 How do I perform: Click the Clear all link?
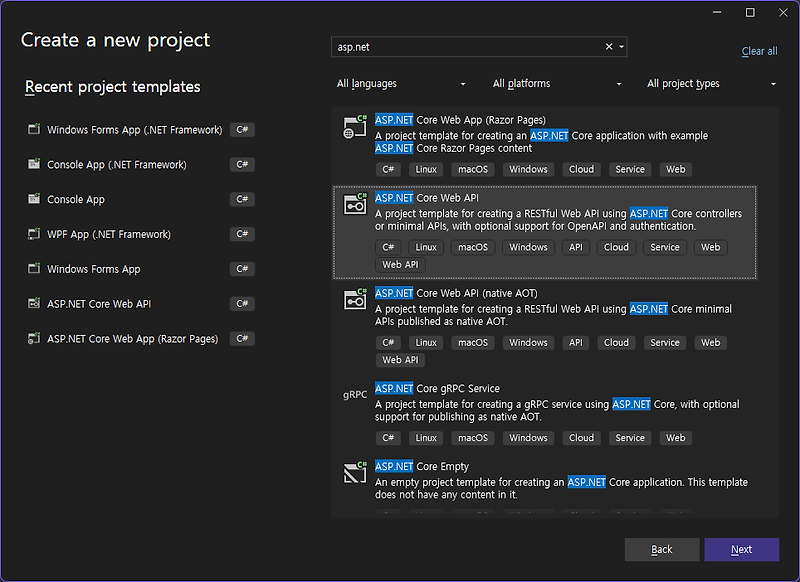[759, 50]
